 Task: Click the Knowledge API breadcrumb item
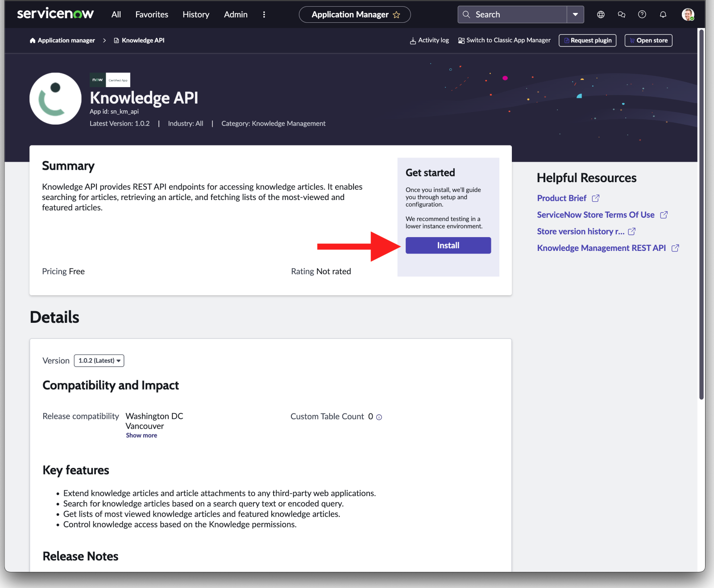coord(139,40)
